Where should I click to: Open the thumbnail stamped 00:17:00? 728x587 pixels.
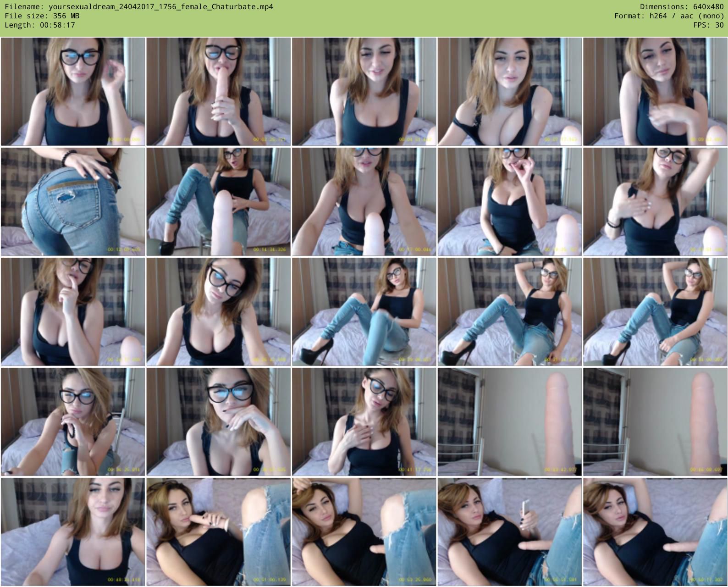click(364, 202)
